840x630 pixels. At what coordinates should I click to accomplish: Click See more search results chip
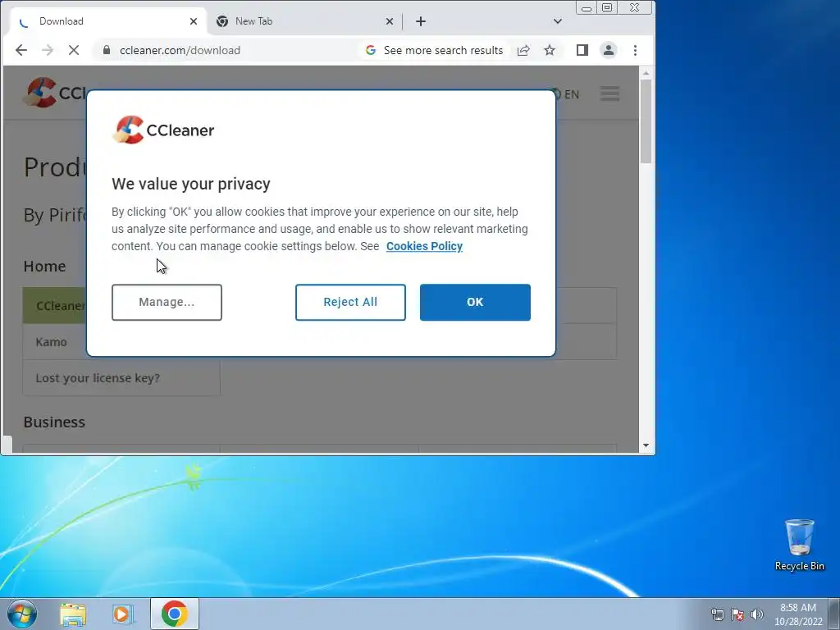(434, 50)
